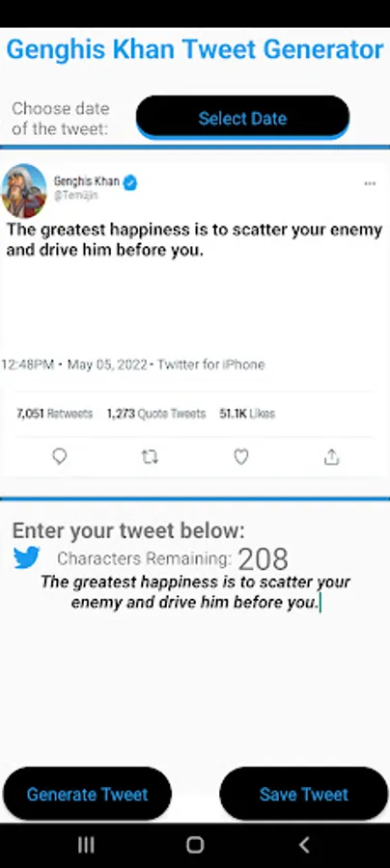Screen dimensions: 390x868
Task: Open the three-dot tweet options menu
Action: 370,184
